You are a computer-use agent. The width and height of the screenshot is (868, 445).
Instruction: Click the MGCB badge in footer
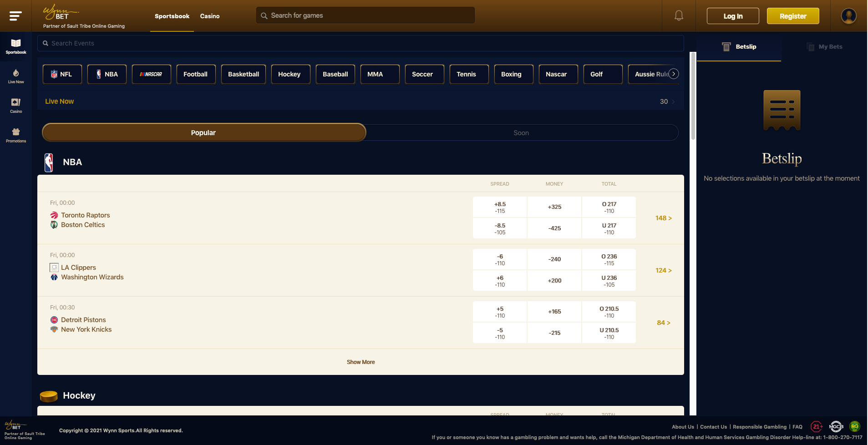click(836, 427)
